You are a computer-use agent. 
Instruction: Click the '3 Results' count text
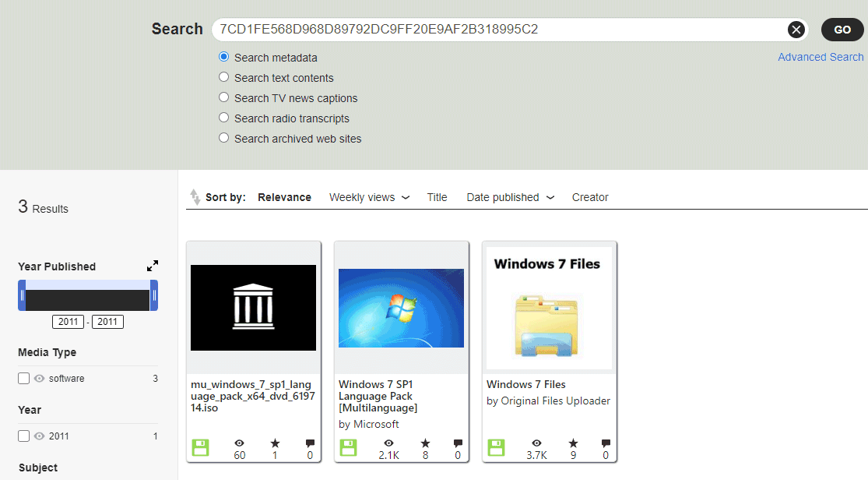click(43, 206)
